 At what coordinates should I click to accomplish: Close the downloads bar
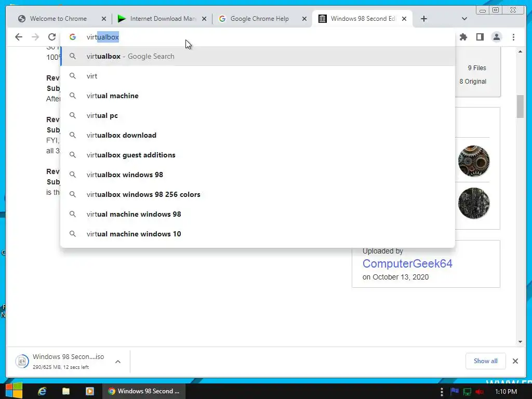(515, 361)
